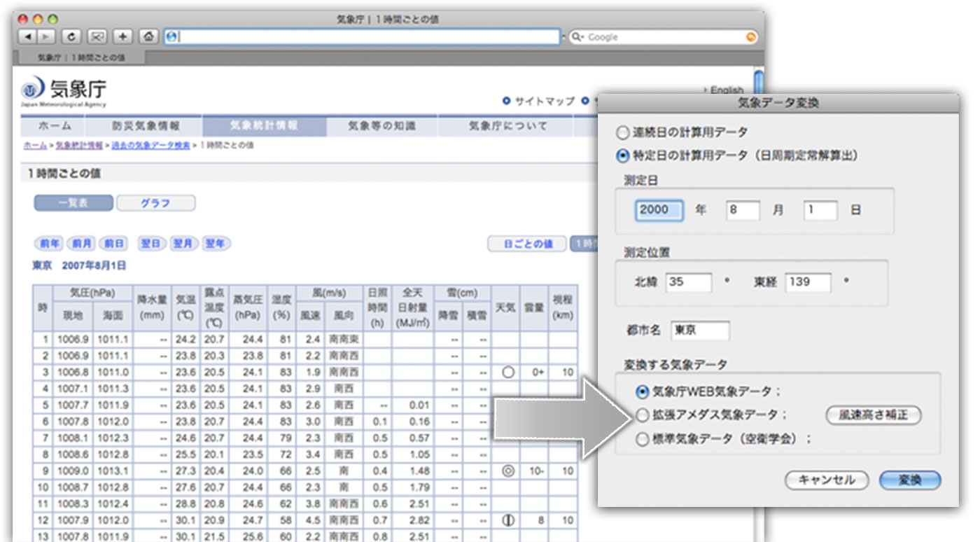The width and height of the screenshot is (980, 542).
Task: Select 特定日の計算用データ radio button
Action: [x=622, y=155]
